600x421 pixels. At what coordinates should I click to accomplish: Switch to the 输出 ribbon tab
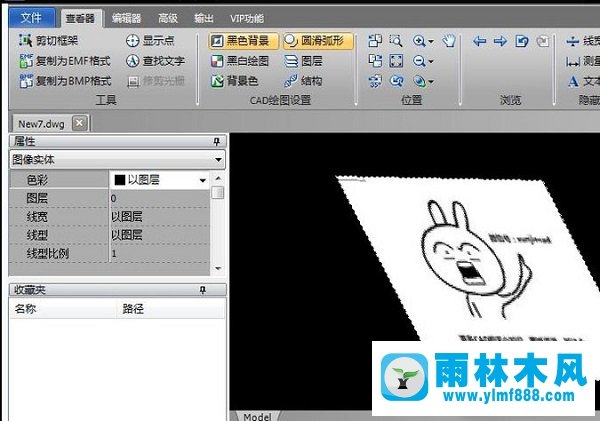click(x=204, y=18)
